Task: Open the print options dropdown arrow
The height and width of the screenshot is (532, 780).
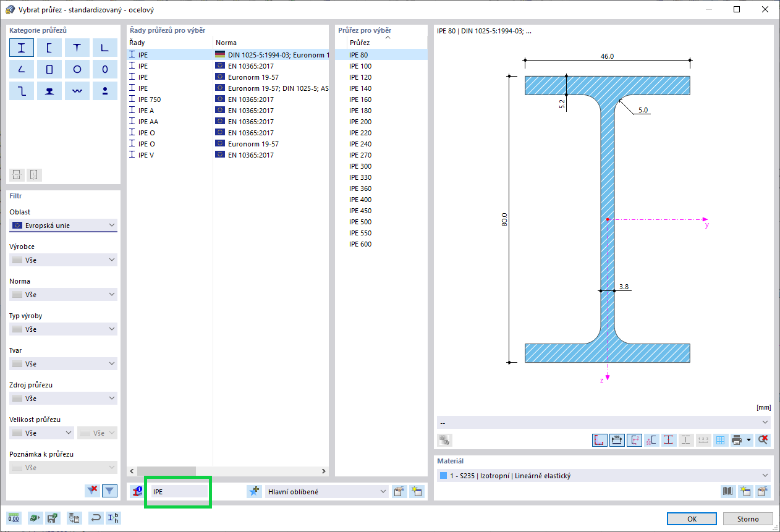Action: tap(749, 440)
